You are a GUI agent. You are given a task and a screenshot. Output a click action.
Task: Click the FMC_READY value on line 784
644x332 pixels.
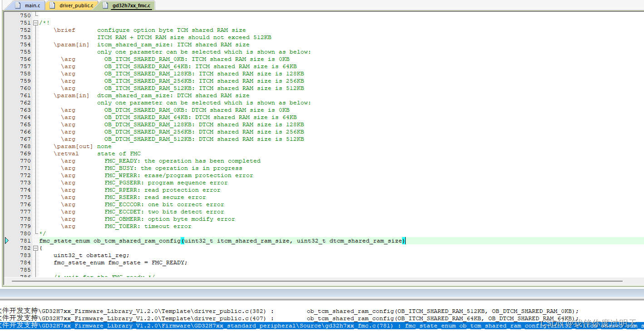point(168,262)
